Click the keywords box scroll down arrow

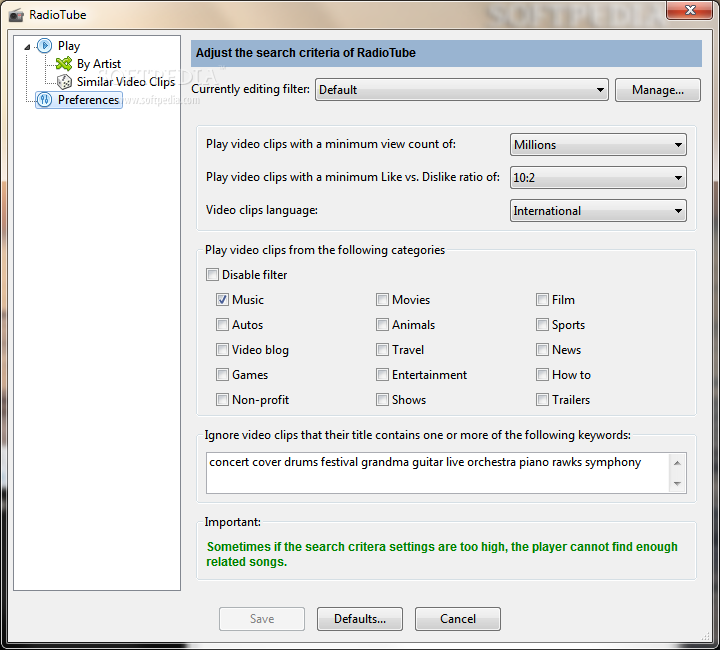click(x=677, y=483)
